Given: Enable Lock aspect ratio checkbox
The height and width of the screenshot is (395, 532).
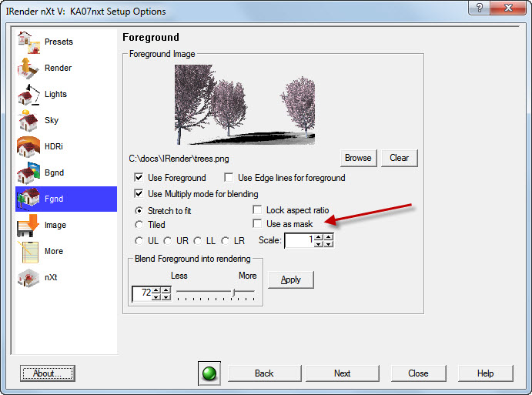Looking at the screenshot, I should pos(258,210).
